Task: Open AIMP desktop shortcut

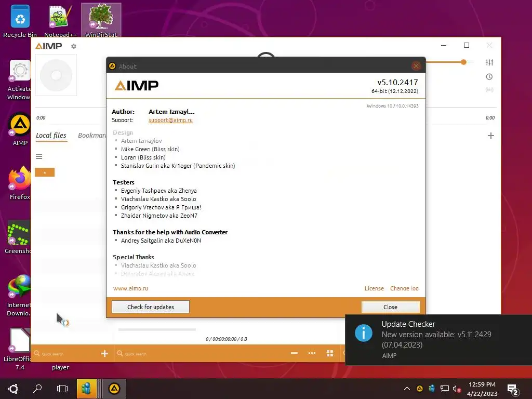Action: click(x=20, y=129)
